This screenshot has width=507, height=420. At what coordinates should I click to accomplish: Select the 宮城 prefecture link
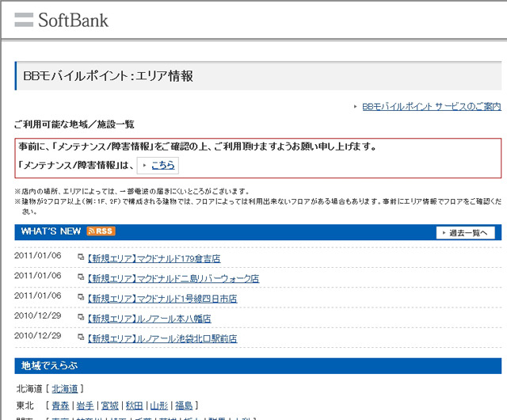click(109, 406)
